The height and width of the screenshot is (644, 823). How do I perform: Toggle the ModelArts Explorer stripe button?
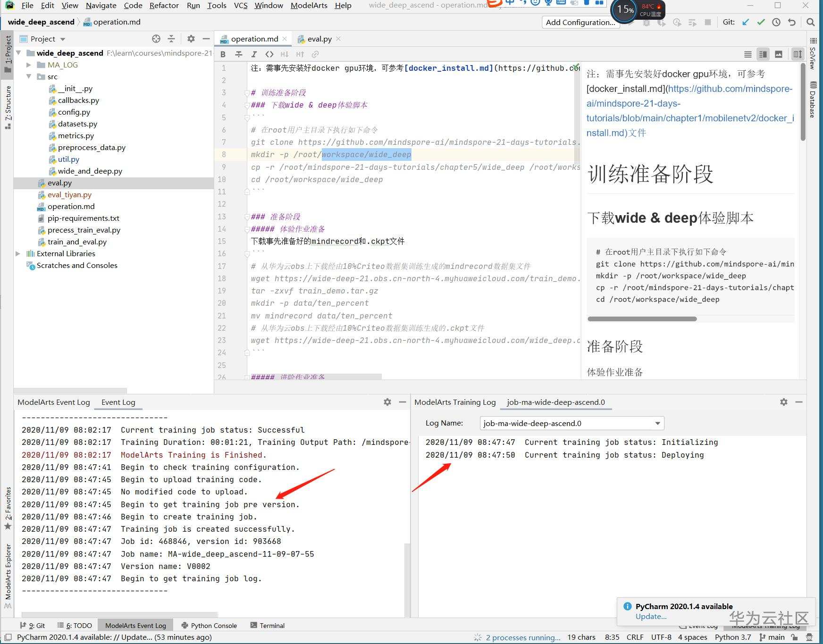[x=8, y=576]
